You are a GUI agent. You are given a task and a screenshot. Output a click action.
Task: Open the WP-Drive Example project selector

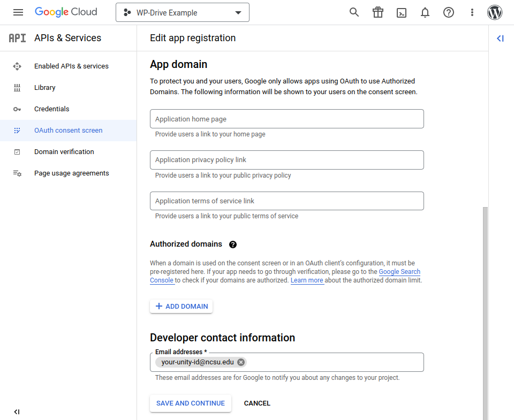click(x=183, y=12)
